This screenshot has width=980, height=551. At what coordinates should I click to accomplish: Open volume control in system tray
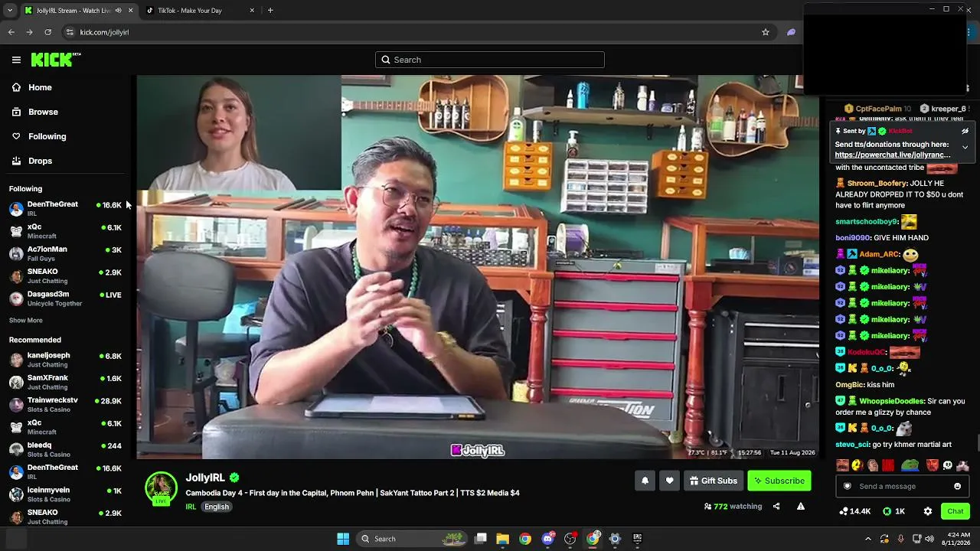point(929,539)
